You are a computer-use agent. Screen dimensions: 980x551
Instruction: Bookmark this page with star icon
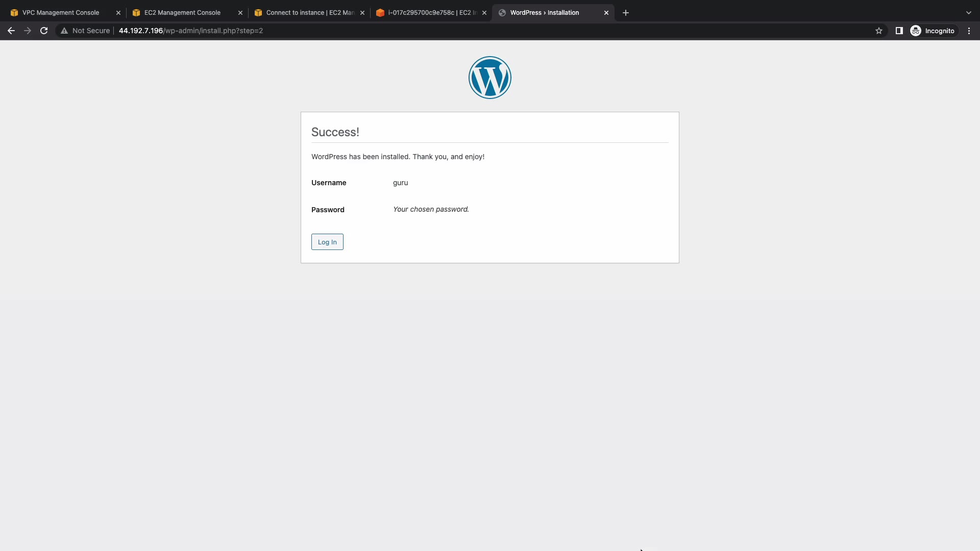coord(878,31)
